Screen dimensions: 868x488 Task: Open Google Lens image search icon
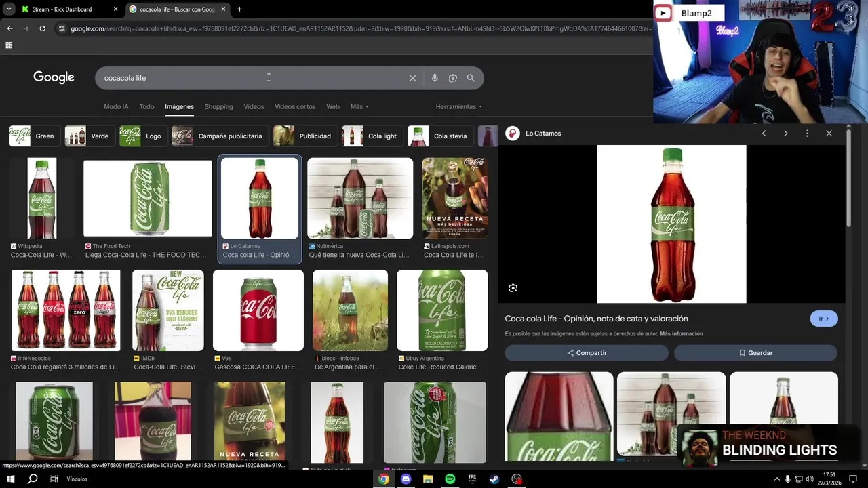pos(453,78)
